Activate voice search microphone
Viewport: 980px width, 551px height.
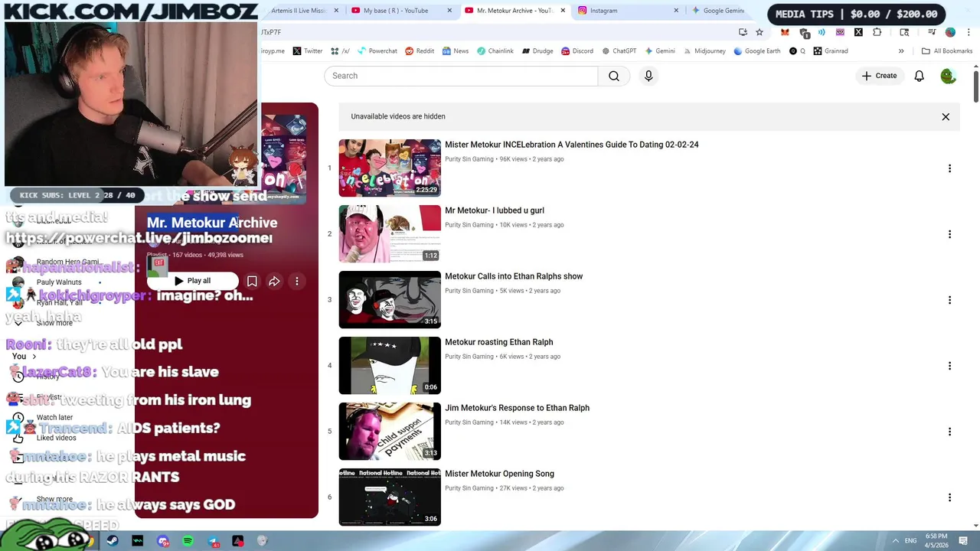tap(648, 76)
